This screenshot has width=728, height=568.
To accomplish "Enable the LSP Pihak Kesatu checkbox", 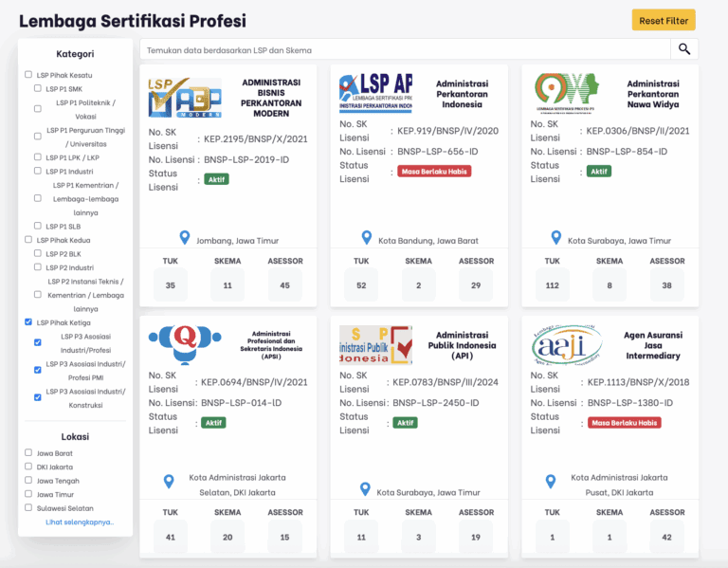I will [28, 75].
